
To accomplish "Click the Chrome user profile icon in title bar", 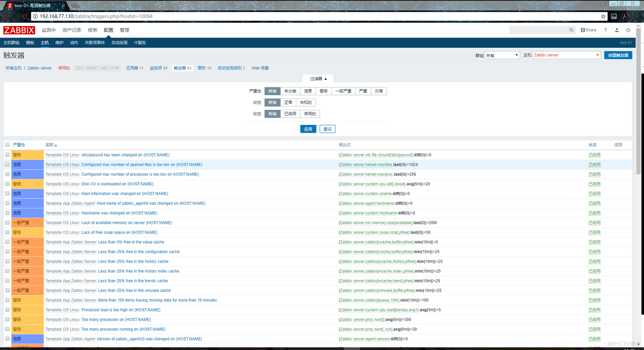I will [x=603, y=3].
